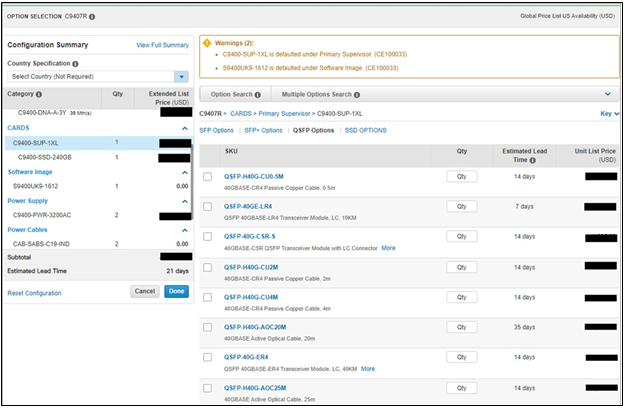Expand the Key legend
Screen dimensions: 624x408
click(609, 114)
